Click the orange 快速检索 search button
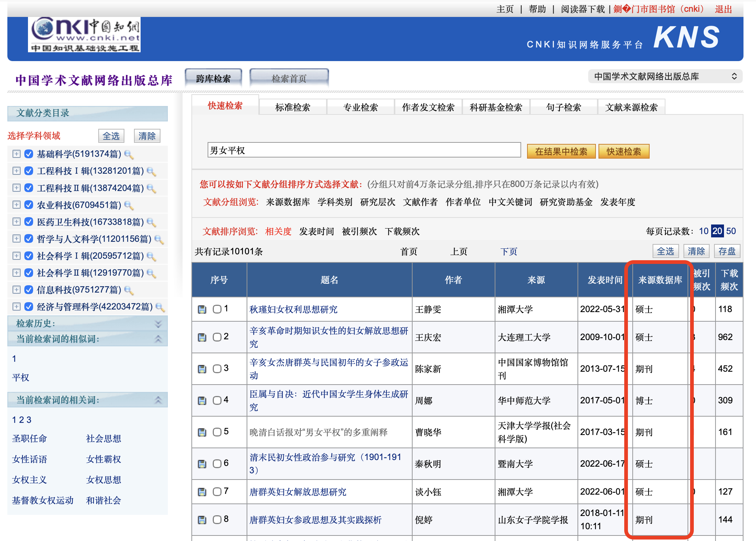This screenshot has width=756, height=541. click(624, 151)
